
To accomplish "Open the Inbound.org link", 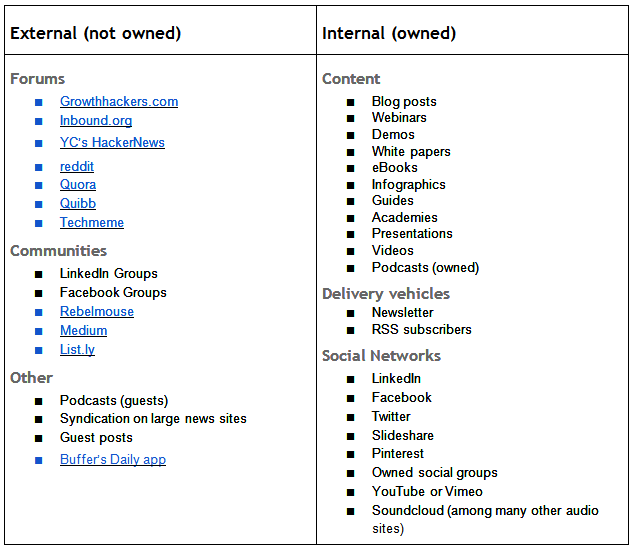I will click(x=96, y=121).
